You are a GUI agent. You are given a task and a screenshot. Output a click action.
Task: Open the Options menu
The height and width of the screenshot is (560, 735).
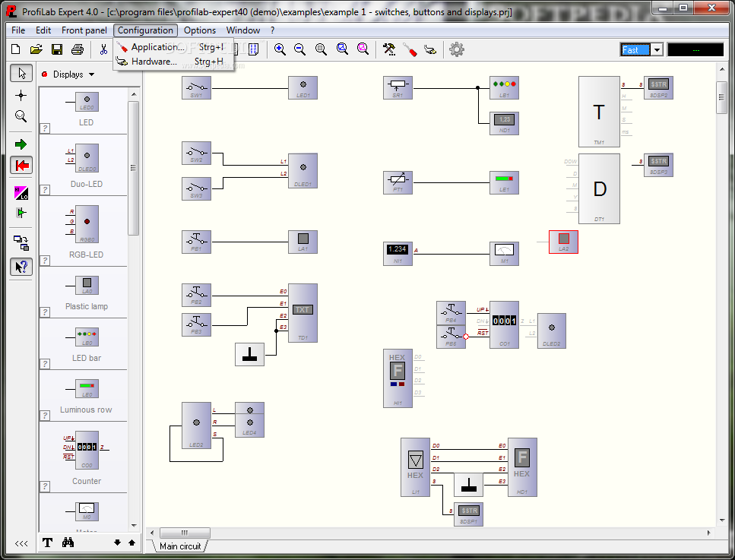coord(200,30)
